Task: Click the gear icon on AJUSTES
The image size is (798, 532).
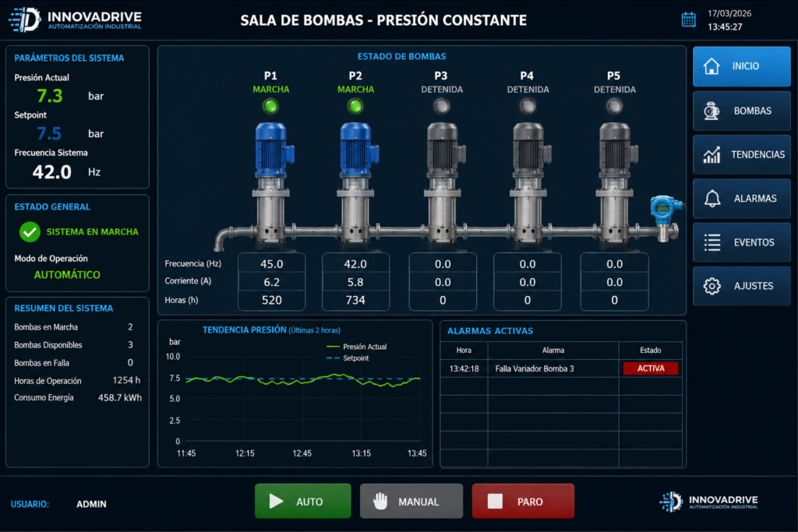Action: (x=712, y=287)
